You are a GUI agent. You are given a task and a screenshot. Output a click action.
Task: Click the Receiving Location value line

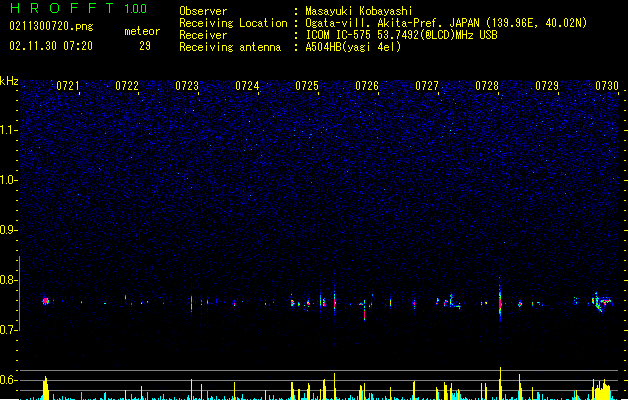point(446,23)
